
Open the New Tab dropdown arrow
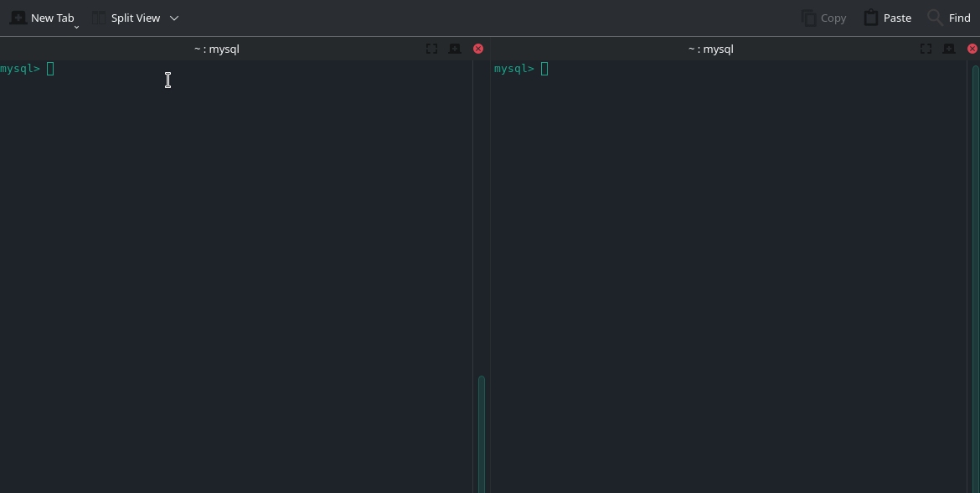pyautogui.click(x=77, y=27)
